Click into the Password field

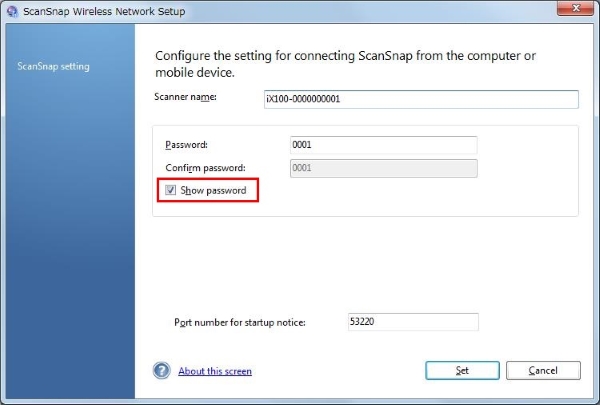383,145
